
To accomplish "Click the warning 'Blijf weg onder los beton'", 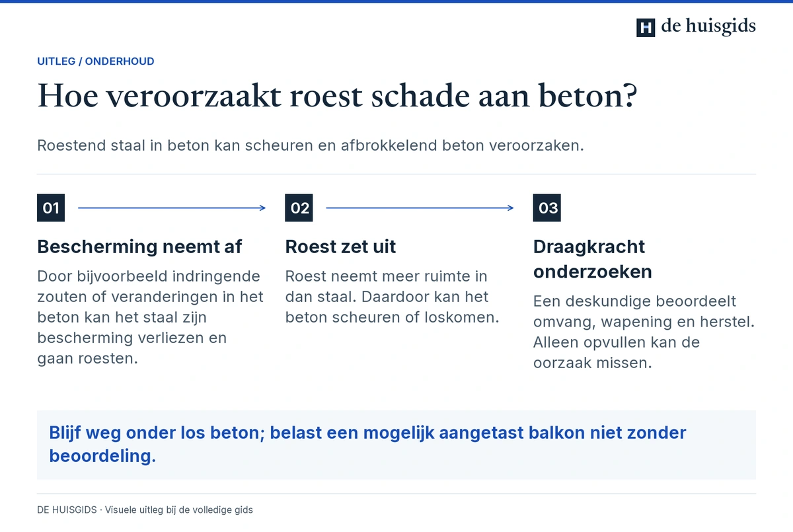I will point(397,445).
